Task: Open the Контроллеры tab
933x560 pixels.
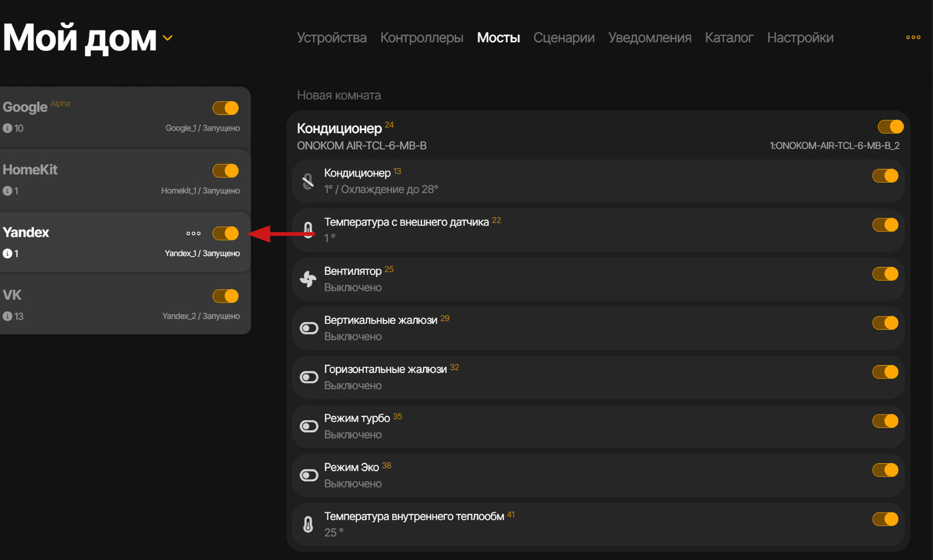Action: point(422,38)
